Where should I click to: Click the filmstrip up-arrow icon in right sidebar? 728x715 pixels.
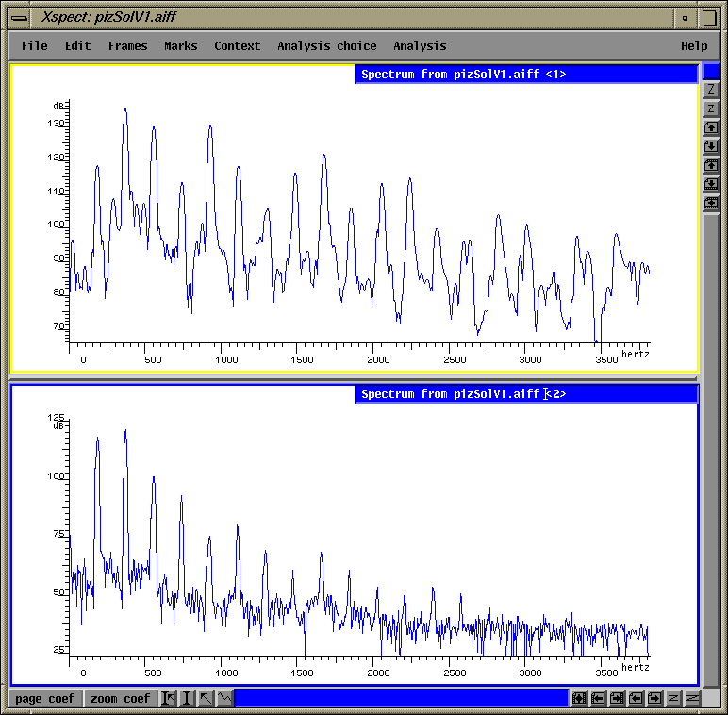pyautogui.click(x=711, y=165)
